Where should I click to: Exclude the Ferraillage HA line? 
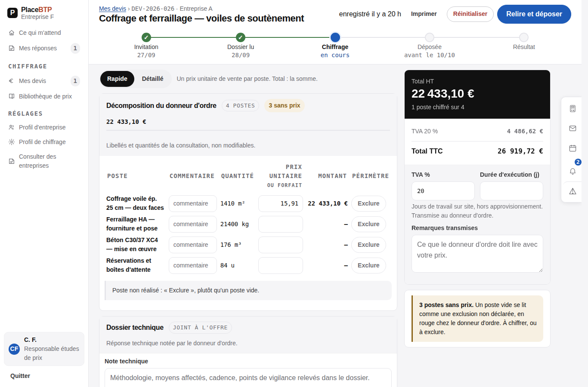point(368,224)
